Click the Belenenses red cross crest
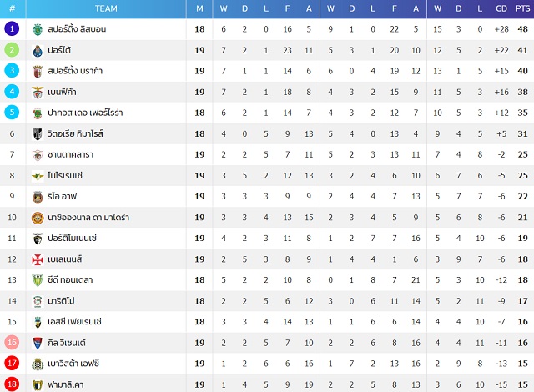The width and height of the screenshot is (534, 392). pyautogui.click(x=38, y=259)
